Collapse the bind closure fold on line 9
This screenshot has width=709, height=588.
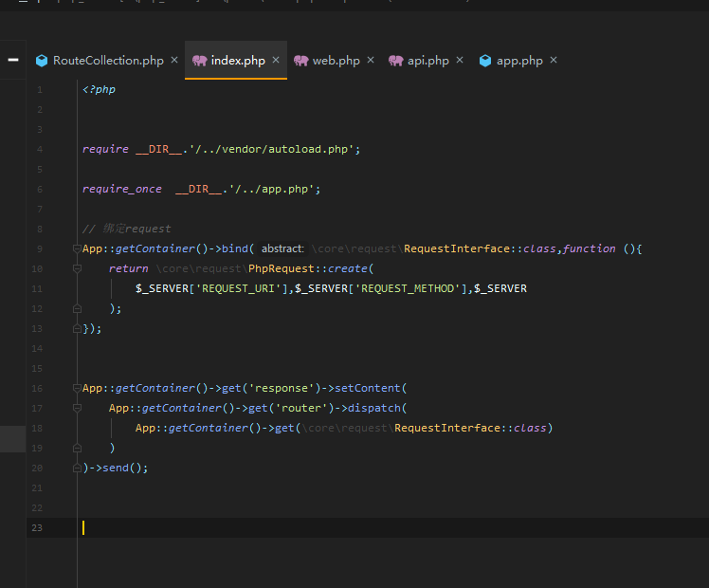coord(77,248)
